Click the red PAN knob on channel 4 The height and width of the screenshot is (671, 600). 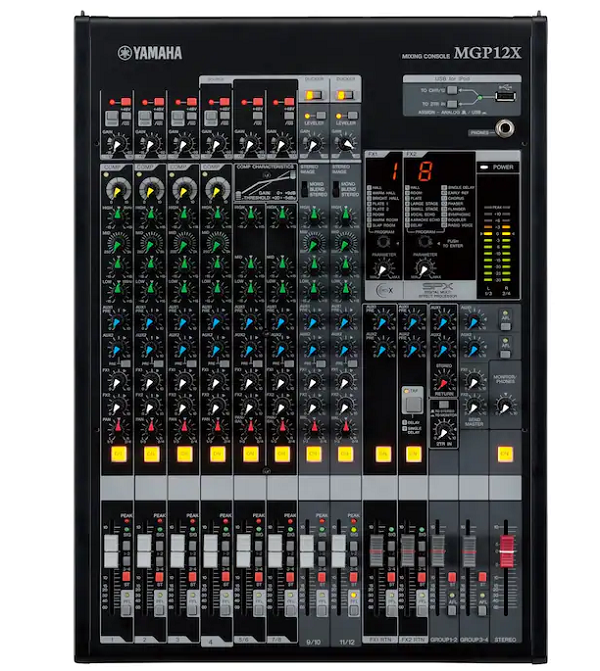pos(217,427)
